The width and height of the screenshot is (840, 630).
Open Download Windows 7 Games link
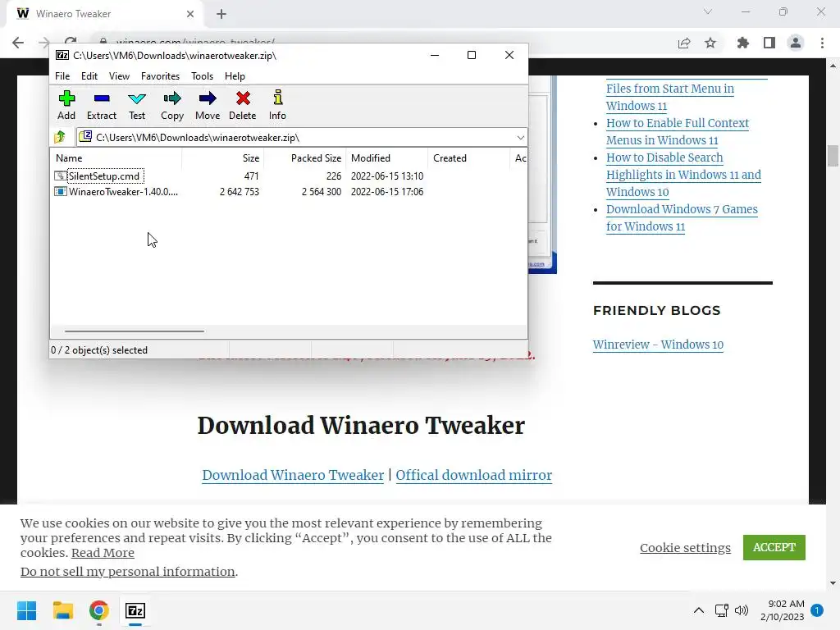tap(682, 217)
